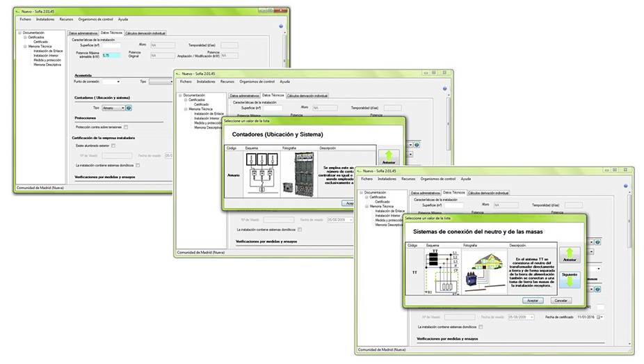Click the blue help icon in the middle window
644x364 pixels.
click(x=445, y=89)
